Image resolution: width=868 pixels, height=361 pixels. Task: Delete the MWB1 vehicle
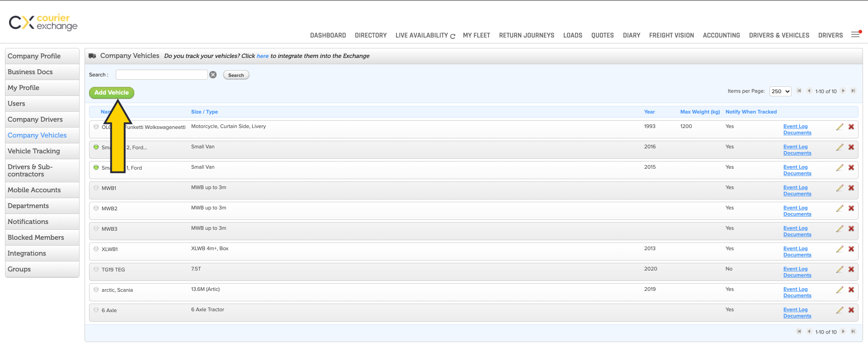851,188
